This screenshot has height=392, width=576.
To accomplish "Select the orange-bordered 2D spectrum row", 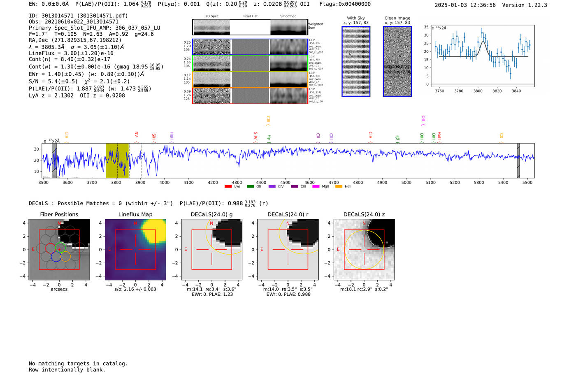I will pos(250,79).
